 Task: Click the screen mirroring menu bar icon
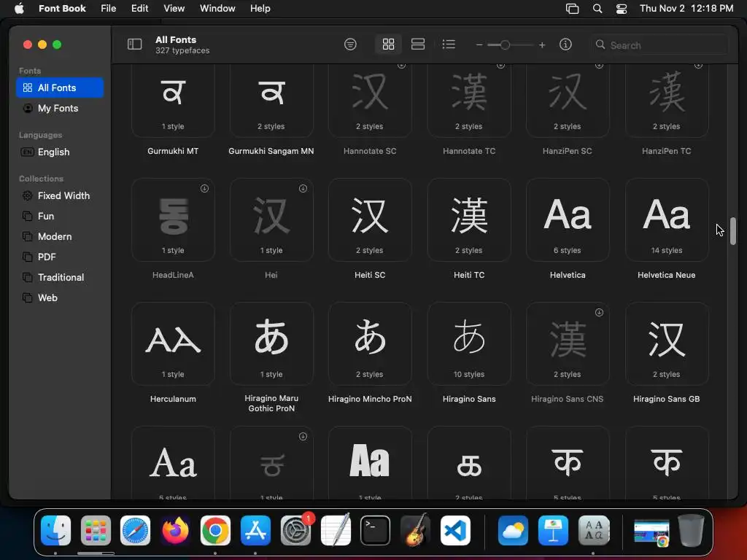(x=572, y=8)
